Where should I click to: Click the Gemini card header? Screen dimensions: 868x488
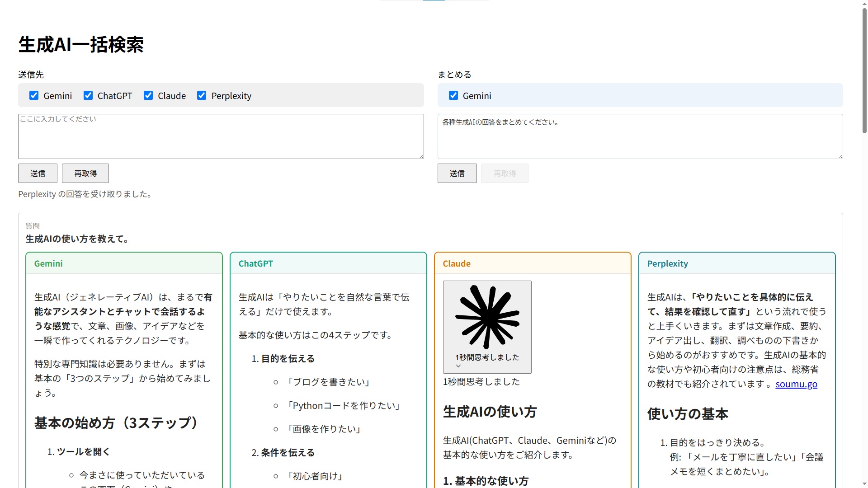point(124,263)
